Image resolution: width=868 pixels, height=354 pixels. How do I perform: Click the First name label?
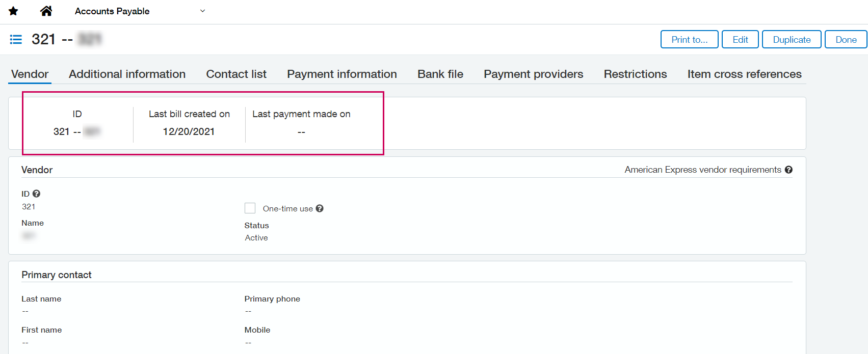pos(42,330)
